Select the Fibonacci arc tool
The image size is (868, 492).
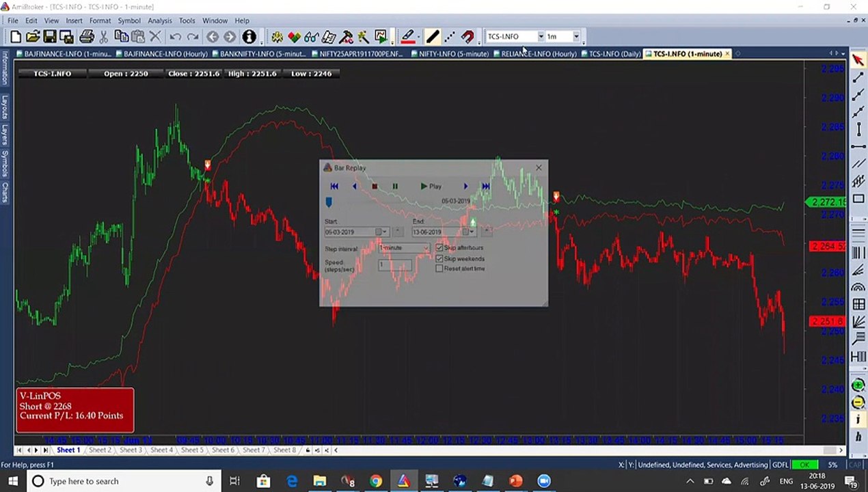click(858, 287)
